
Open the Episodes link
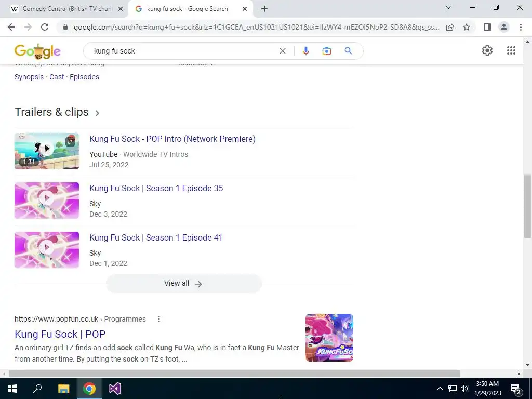click(x=85, y=77)
